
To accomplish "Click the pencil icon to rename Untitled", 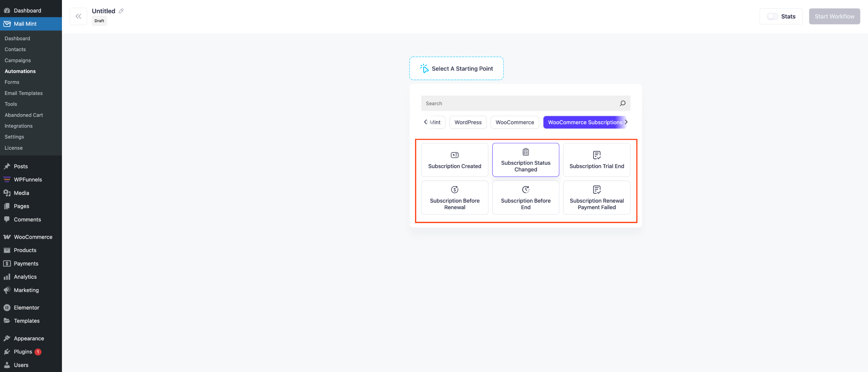I will [x=121, y=11].
